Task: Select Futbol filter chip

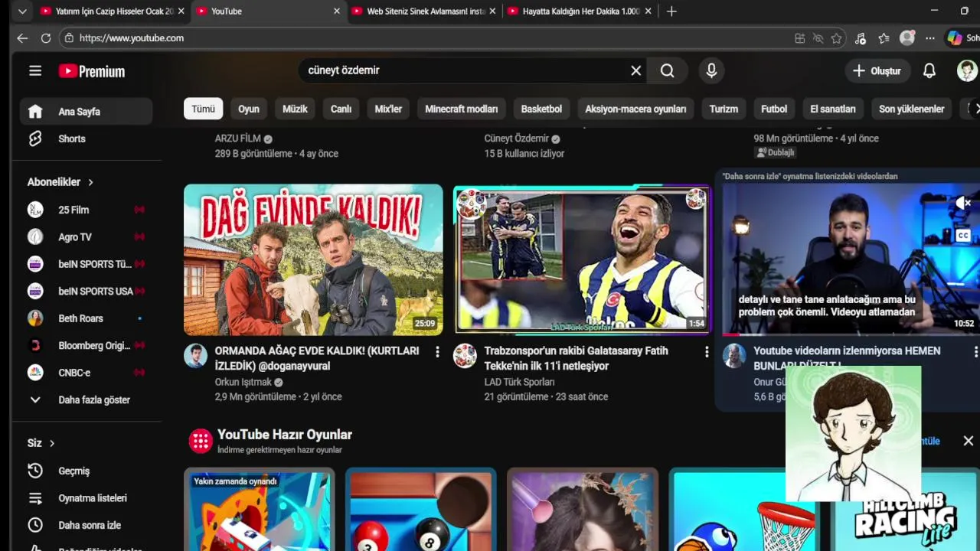Action: pos(774,109)
